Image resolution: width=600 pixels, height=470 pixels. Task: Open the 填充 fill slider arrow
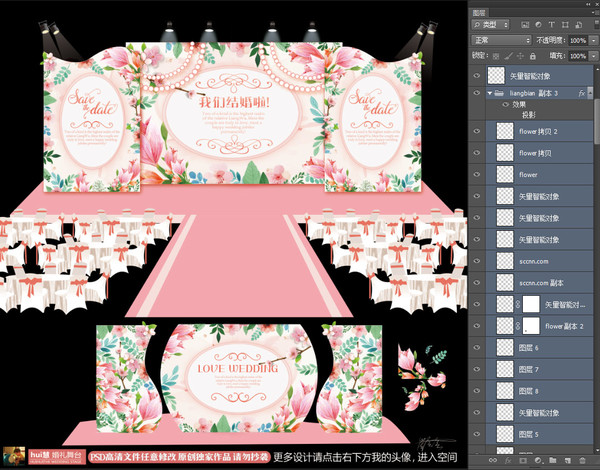[593, 56]
